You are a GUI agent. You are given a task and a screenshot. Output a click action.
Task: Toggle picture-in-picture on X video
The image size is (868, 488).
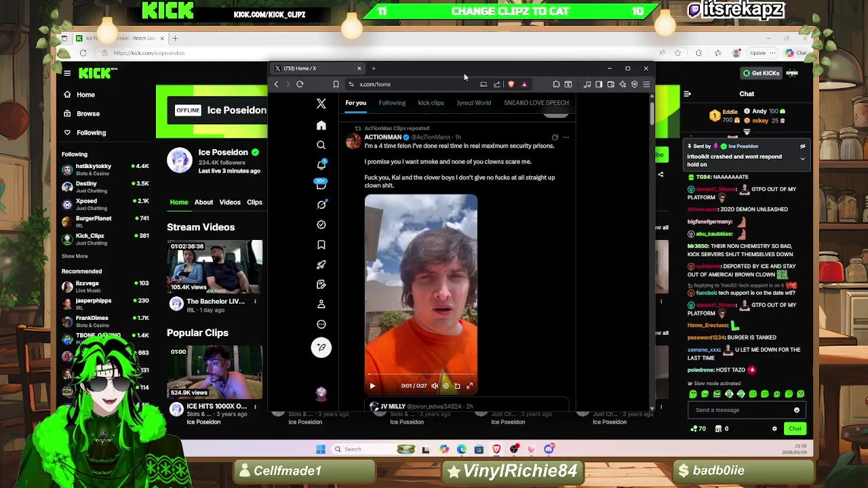tap(457, 386)
